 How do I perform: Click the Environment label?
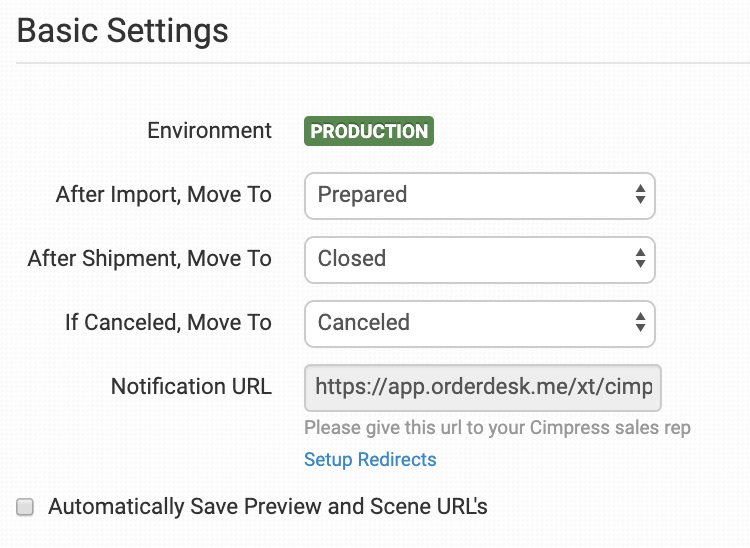click(209, 131)
